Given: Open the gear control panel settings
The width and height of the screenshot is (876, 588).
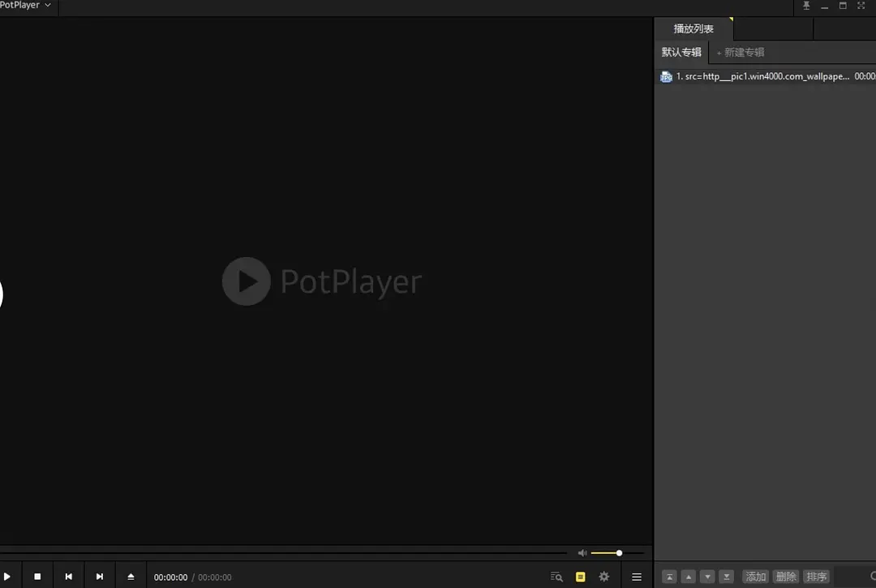Looking at the screenshot, I should pyautogui.click(x=604, y=577).
